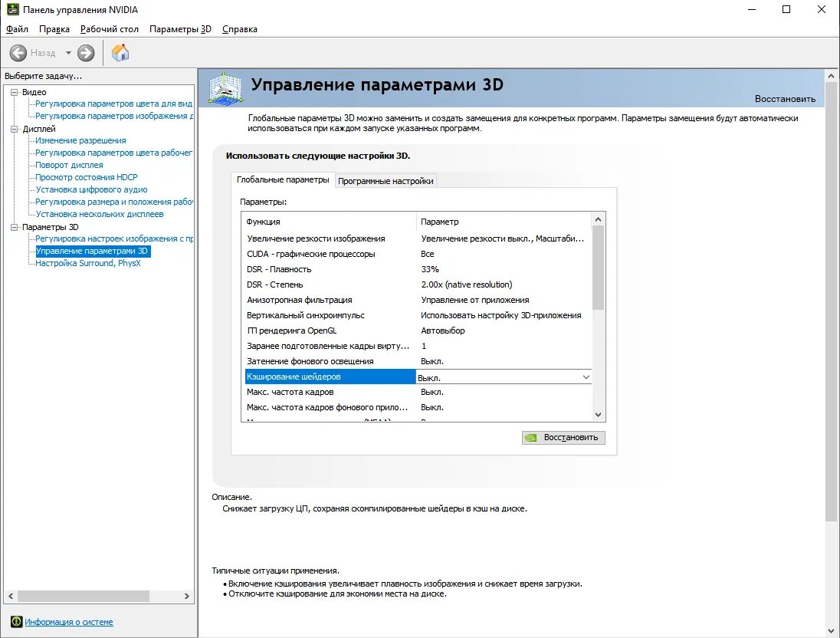The image size is (840, 638).
Task: Click value Управление от приложения
Action: (x=475, y=301)
